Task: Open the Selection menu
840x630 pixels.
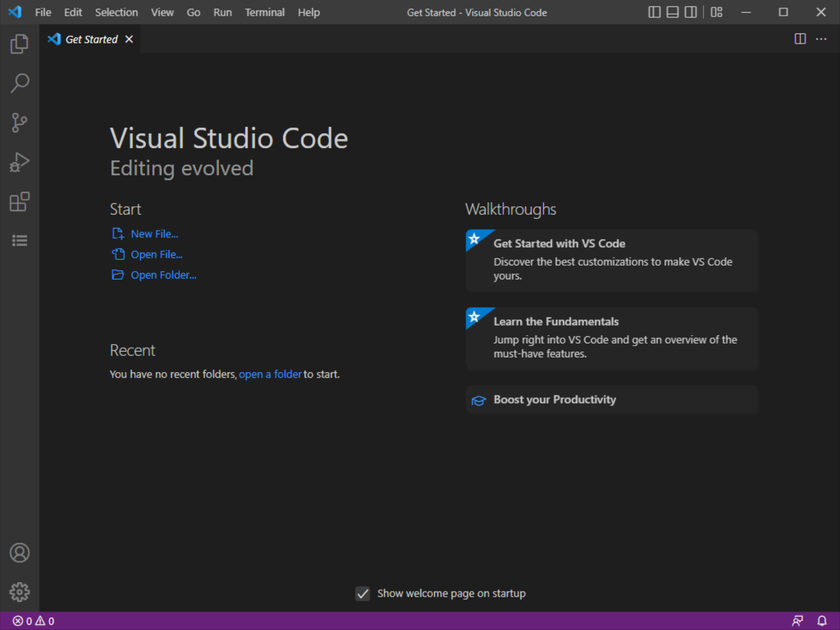Action: pyautogui.click(x=117, y=12)
